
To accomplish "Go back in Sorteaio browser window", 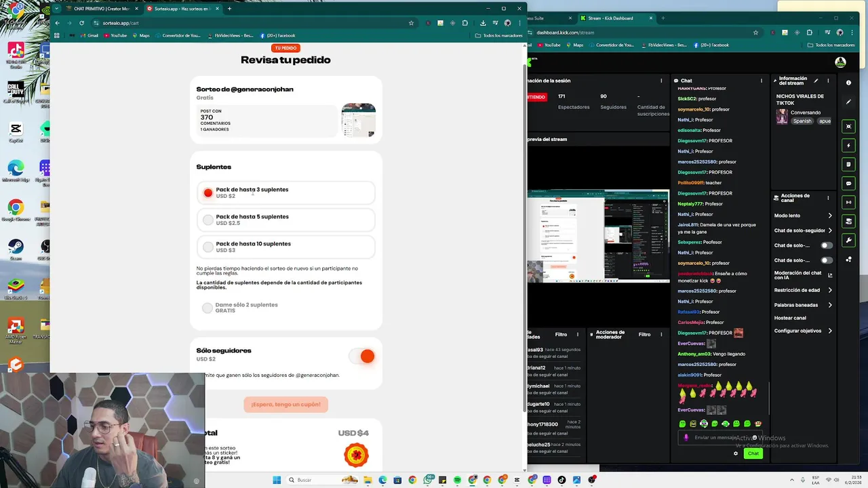I will pos(57,23).
